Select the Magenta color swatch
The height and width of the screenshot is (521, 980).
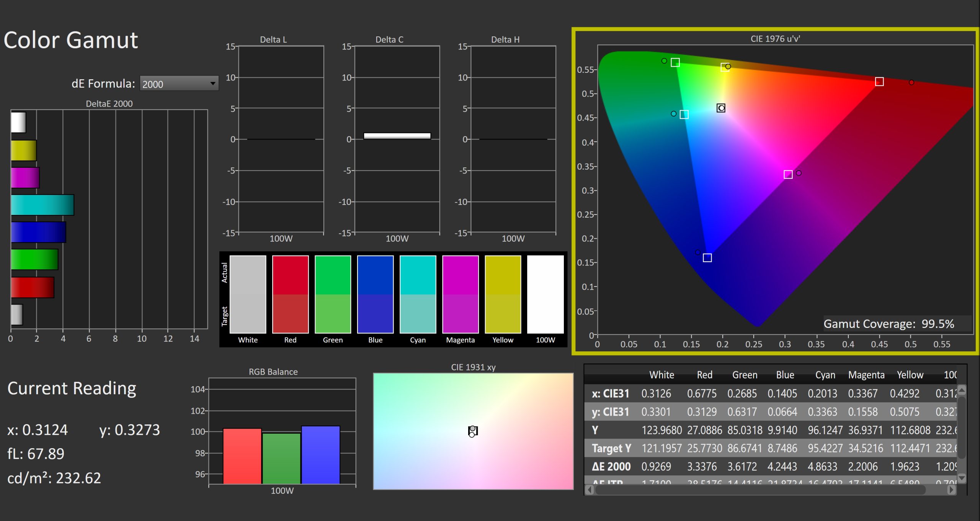point(460,294)
